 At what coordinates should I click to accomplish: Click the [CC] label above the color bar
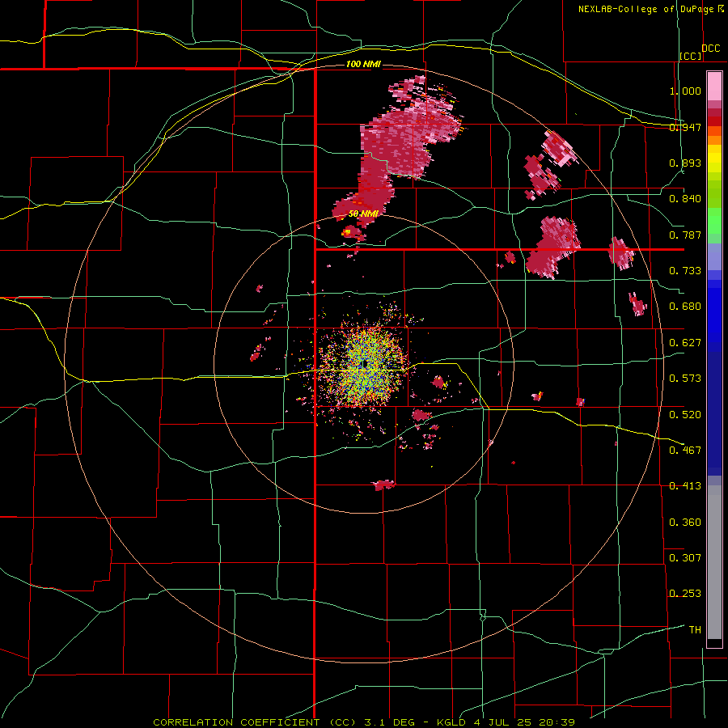(x=691, y=56)
